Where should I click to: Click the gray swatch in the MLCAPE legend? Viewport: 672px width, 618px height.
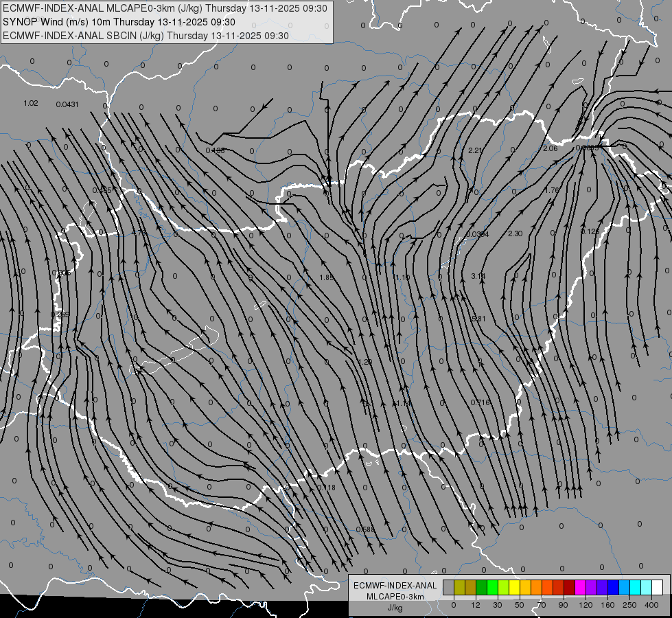449,587
